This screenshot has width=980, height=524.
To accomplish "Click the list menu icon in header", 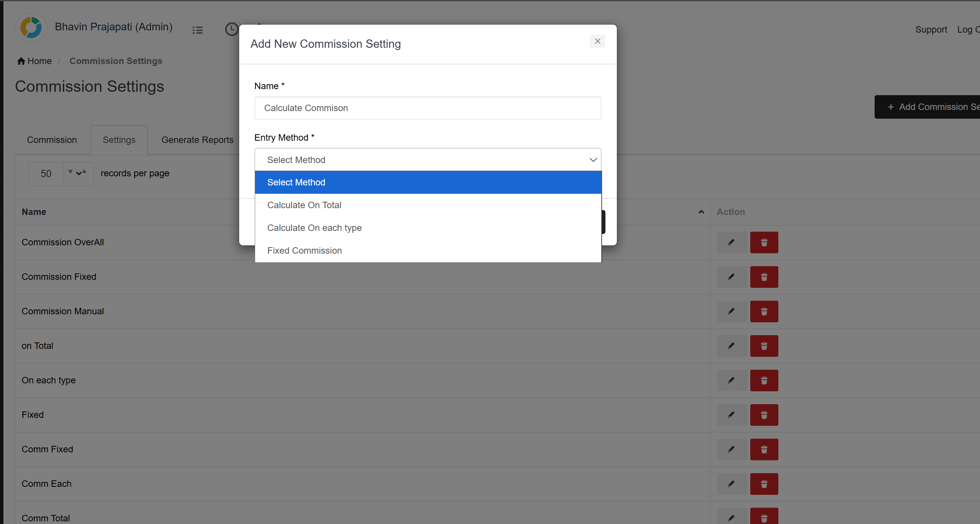I will pyautogui.click(x=197, y=30).
